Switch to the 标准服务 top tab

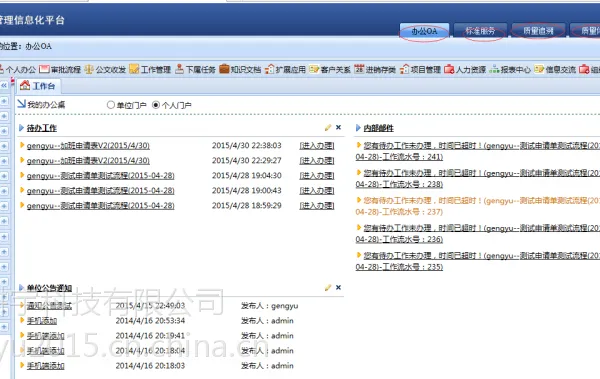480,31
